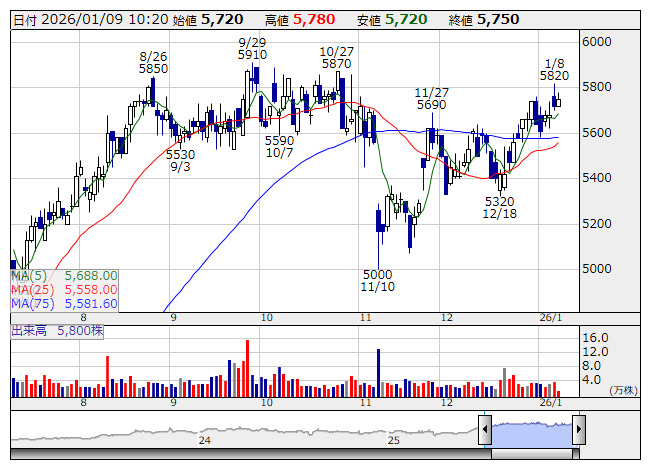Screen dimensions: 653x470
Task: Click the long candlestick at the 11/10 low
Action: pos(379,236)
